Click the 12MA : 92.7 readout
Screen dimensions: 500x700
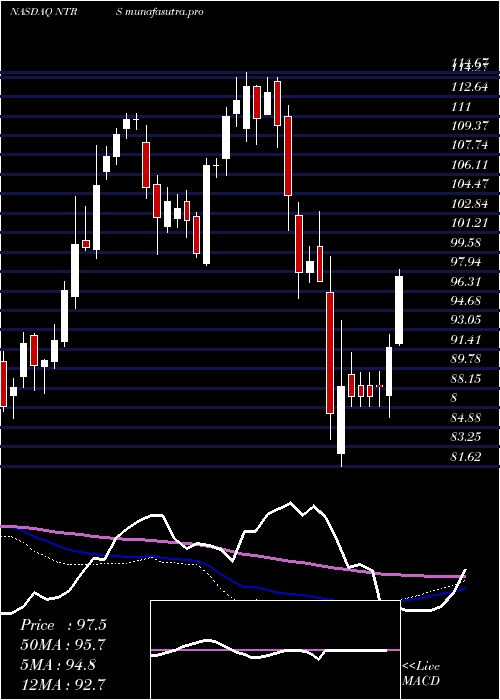click(63, 684)
